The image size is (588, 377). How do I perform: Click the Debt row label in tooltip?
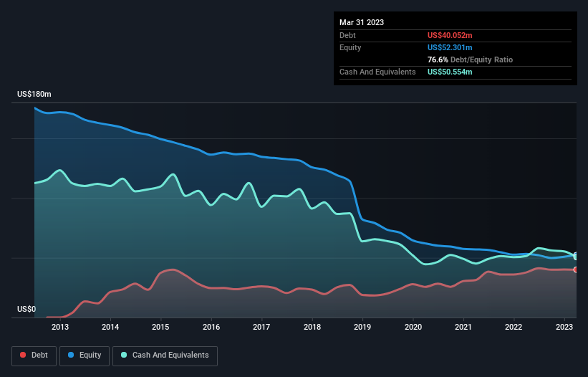pos(347,35)
